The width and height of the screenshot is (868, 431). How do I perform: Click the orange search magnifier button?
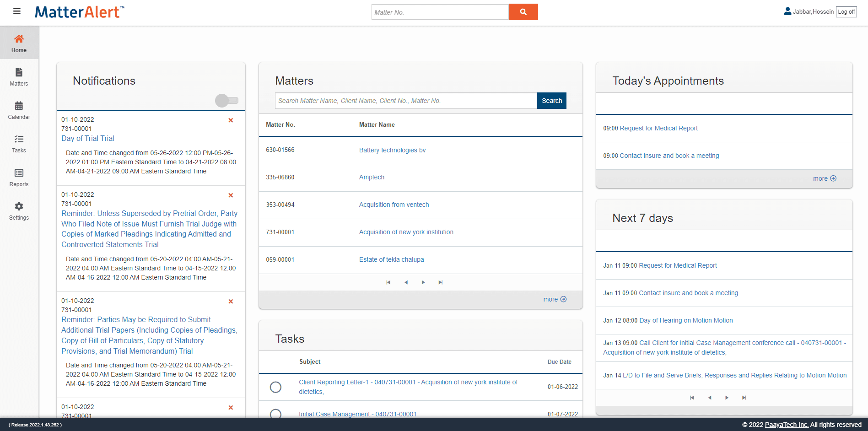pyautogui.click(x=523, y=12)
